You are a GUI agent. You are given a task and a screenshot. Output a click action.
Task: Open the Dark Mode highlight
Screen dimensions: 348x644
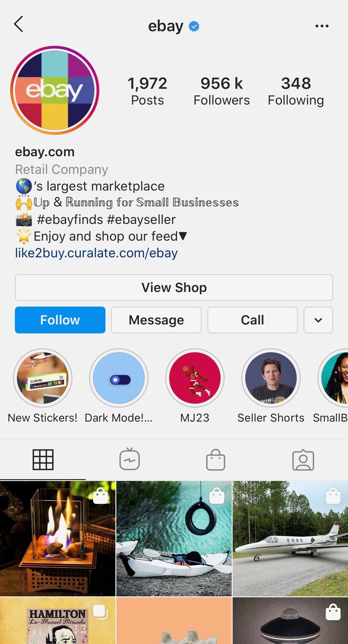(x=119, y=378)
